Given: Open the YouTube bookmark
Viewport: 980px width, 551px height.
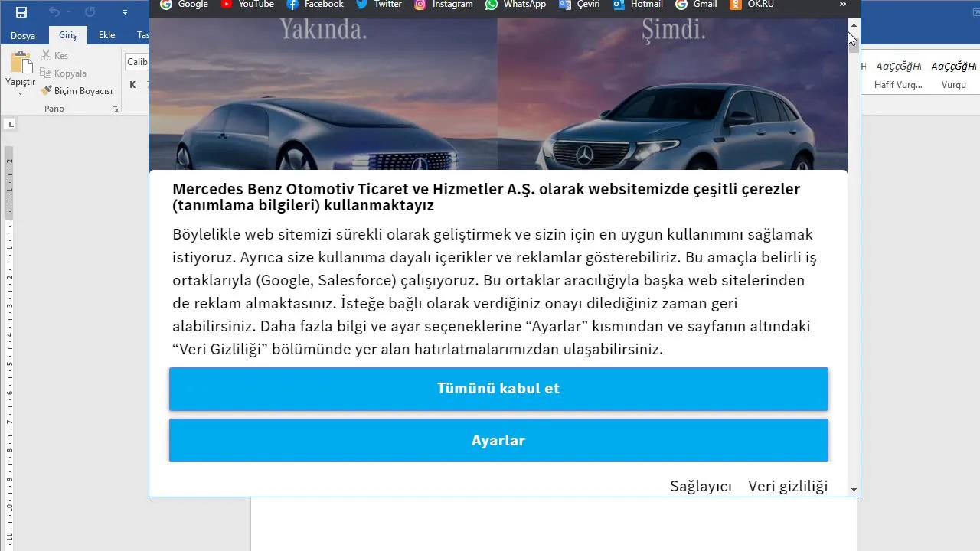Looking at the screenshot, I should click(x=247, y=4).
